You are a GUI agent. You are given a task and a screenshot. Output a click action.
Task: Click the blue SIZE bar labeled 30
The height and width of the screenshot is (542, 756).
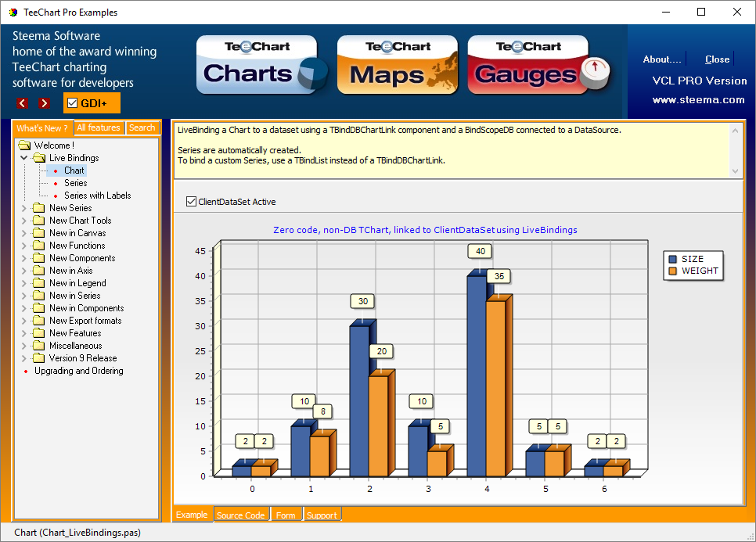359,401
